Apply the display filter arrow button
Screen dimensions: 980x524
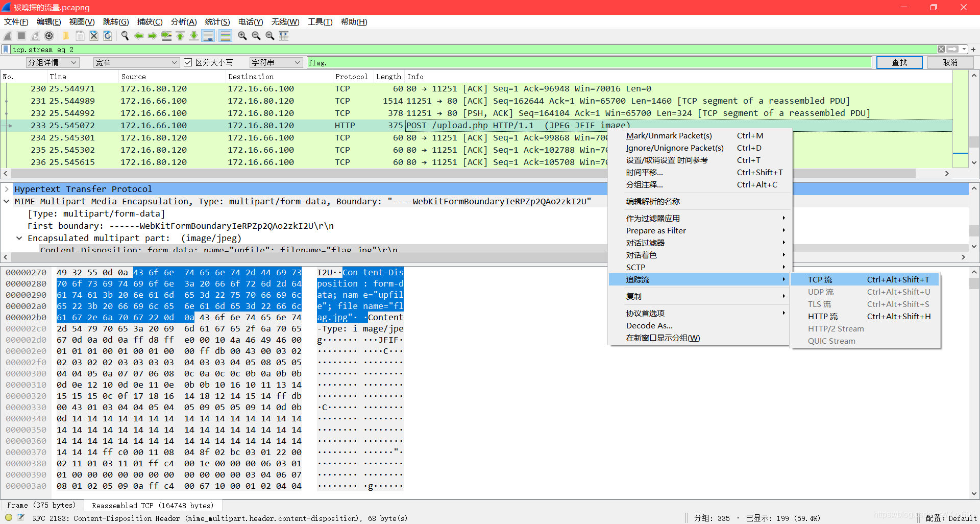[952, 50]
